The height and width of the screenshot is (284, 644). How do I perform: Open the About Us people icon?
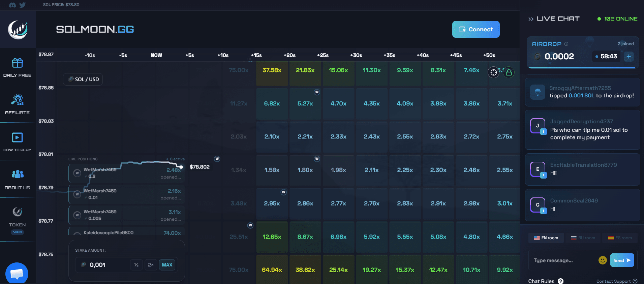point(17,174)
